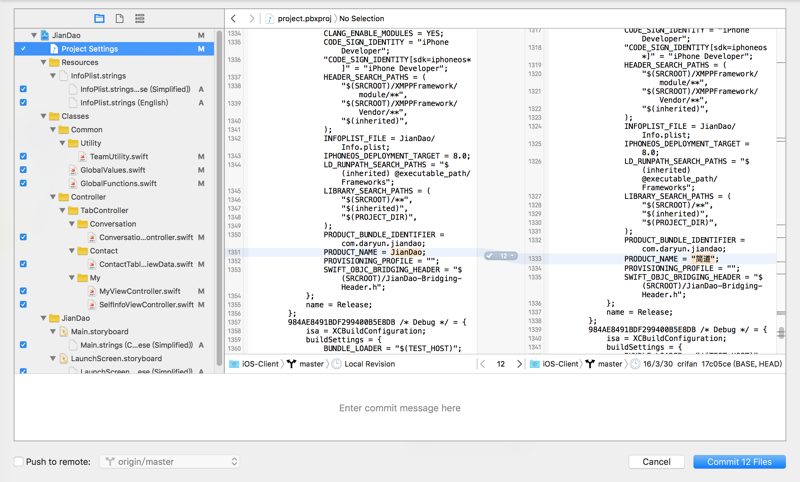This screenshot has height=482, width=800.
Task: Collapse InfoPlist.strings disclosure triangle
Action: [53, 75]
